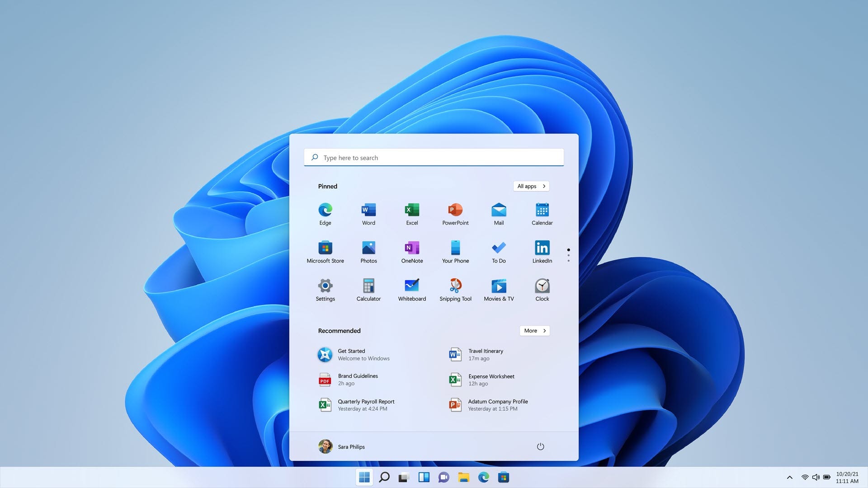Screen dimensions: 868x488
Task: Expand three-dot pinned apps menu
Action: [568, 256]
